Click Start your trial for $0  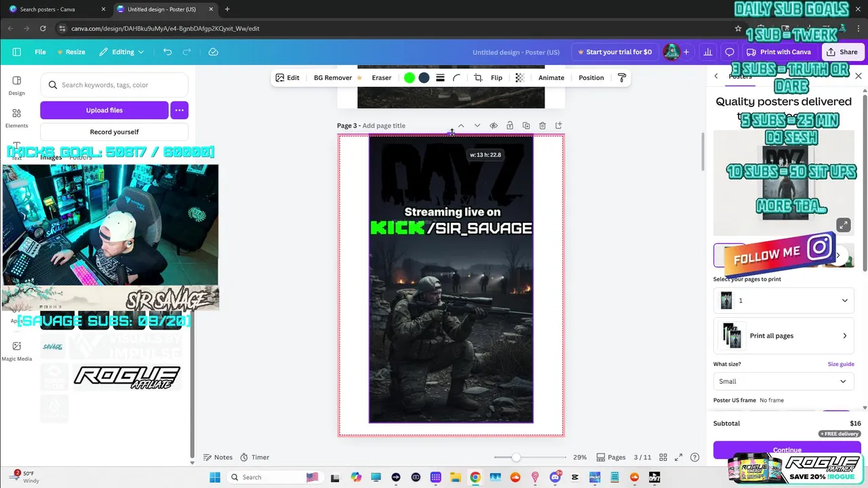click(x=614, y=52)
